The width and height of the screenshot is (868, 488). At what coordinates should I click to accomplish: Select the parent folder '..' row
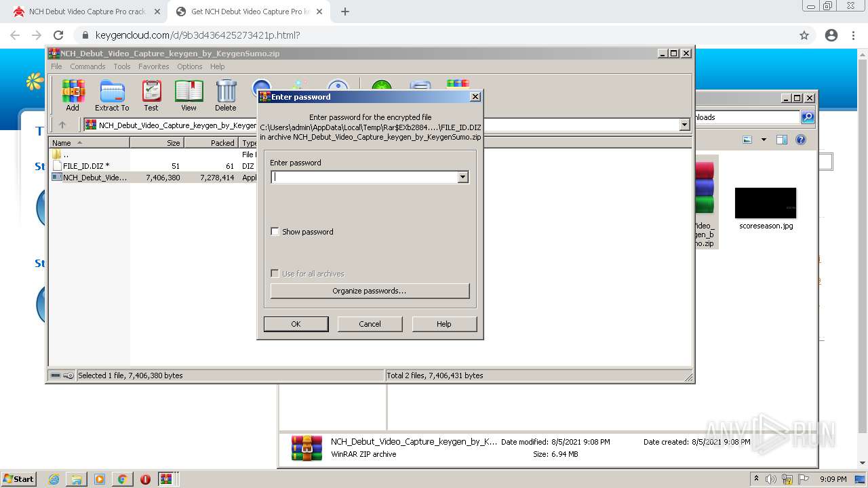coord(152,155)
